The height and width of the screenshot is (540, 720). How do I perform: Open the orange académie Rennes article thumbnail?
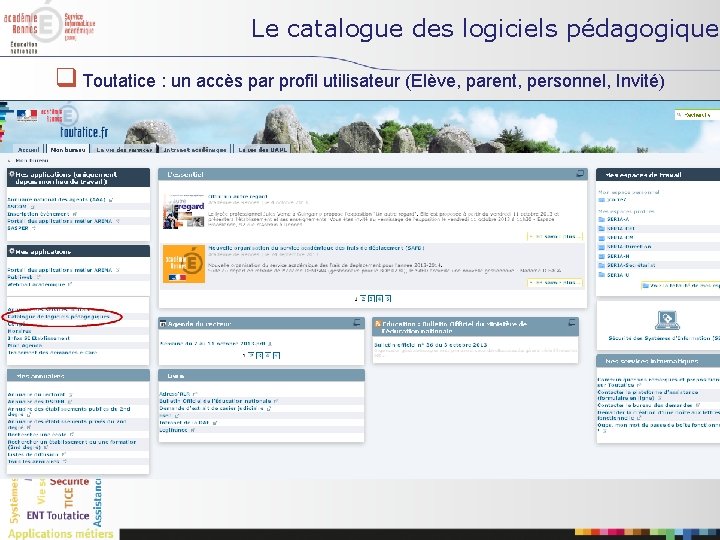(x=184, y=264)
